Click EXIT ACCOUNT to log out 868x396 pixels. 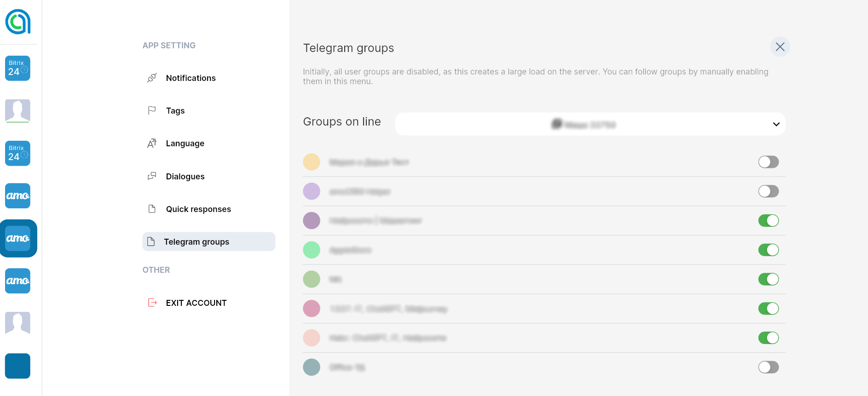[x=196, y=303]
